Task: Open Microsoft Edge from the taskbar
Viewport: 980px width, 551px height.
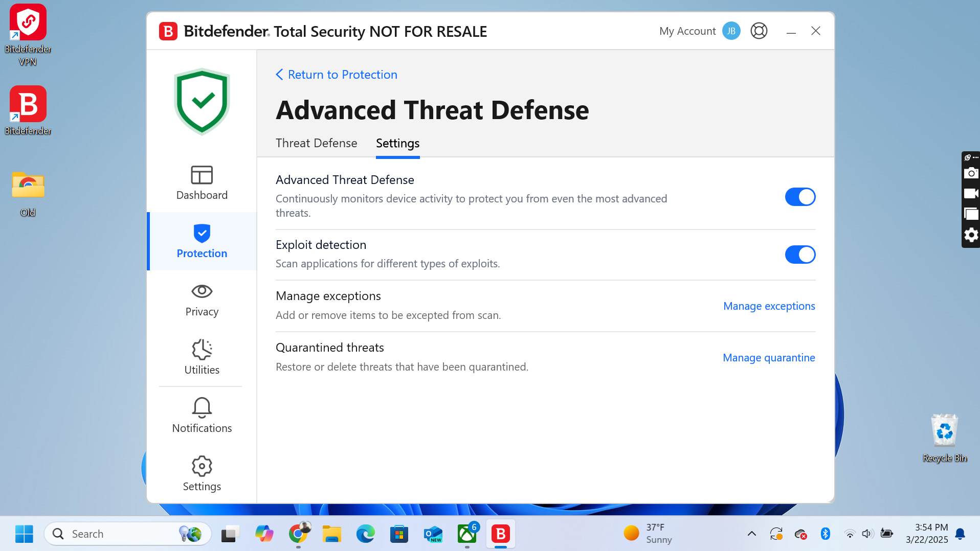Action: (366, 534)
